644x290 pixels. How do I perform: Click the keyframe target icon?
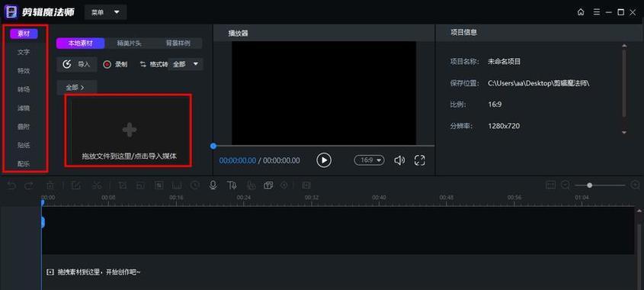284,185
